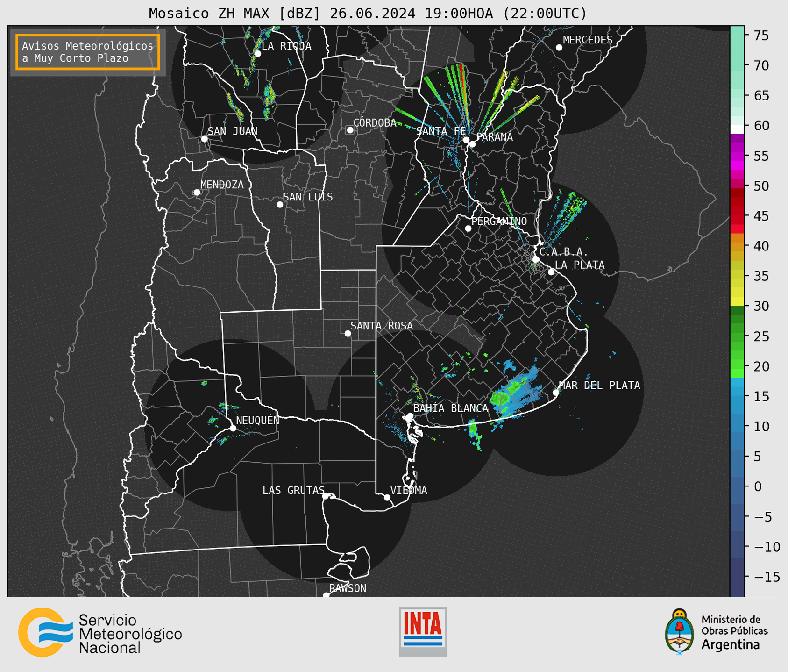Click the 'MENDOZA' map label
Screen dimensions: 788x672
[x=222, y=185]
